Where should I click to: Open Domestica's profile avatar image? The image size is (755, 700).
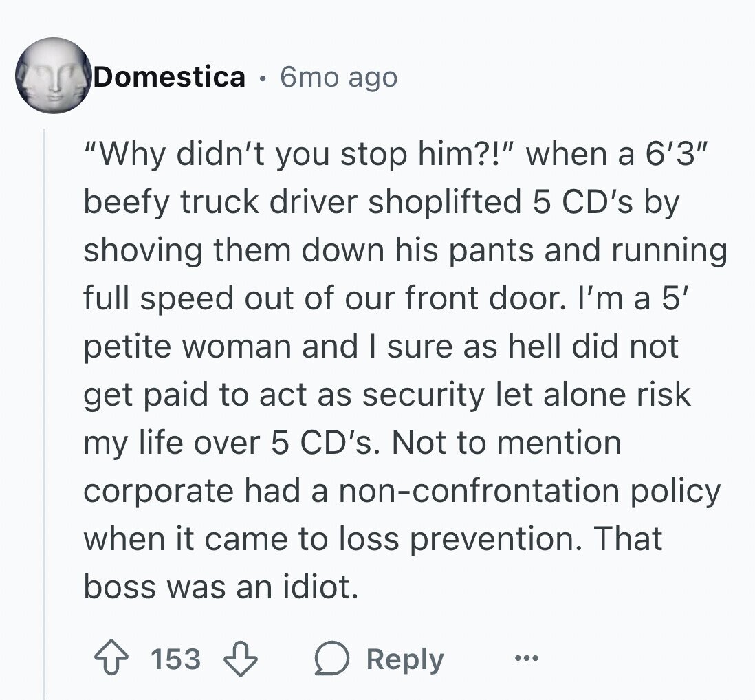tap(54, 76)
